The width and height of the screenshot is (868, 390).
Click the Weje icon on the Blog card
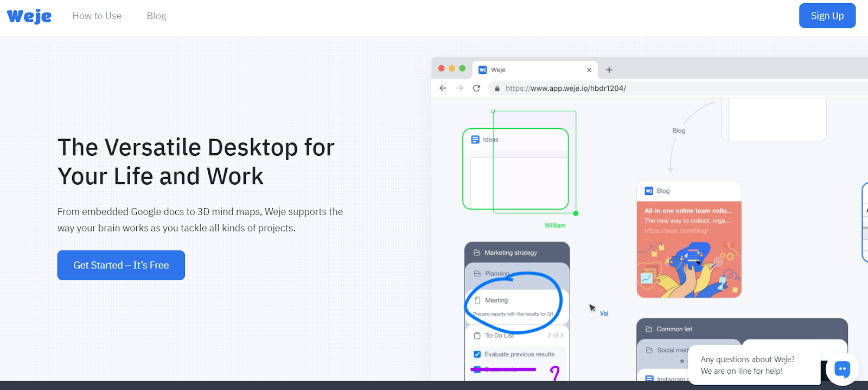[x=649, y=191]
